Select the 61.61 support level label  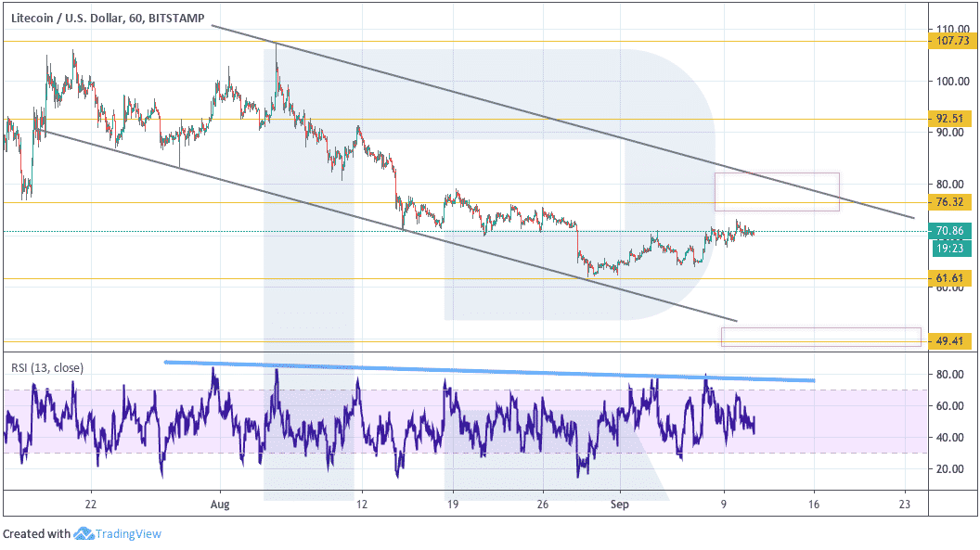(950, 278)
